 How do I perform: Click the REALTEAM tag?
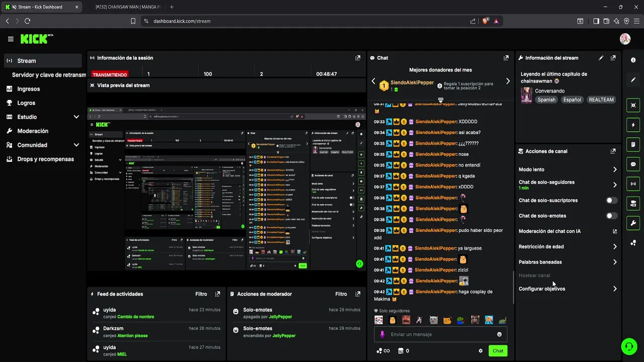click(601, 100)
